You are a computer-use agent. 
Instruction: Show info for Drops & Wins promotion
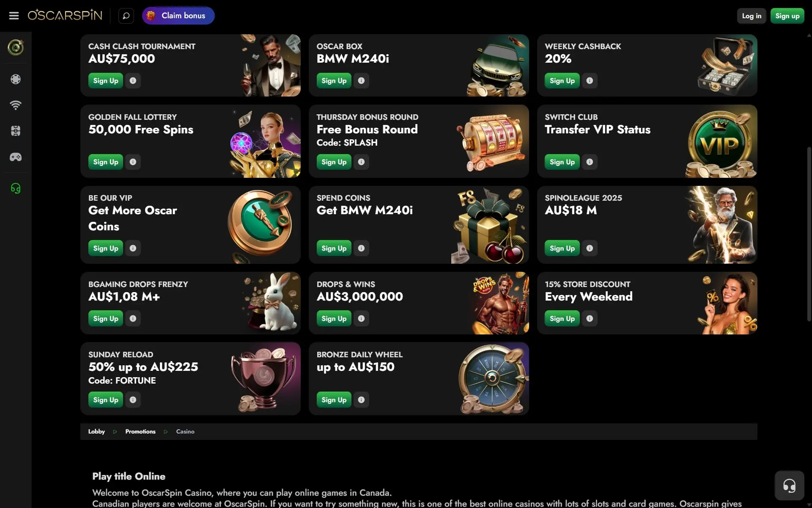tap(361, 318)
